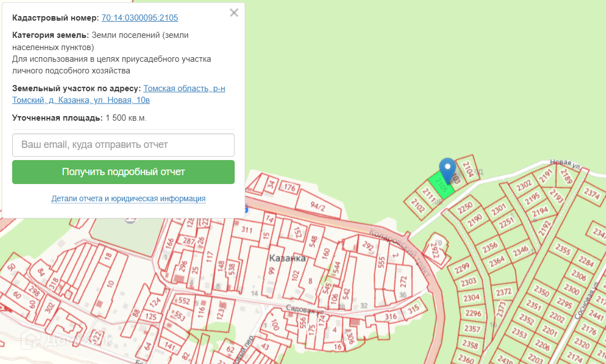Image resolution: width=606 pixels, height=364 pixels.
Task: Open the Томская область address link
Action: pyautogui.click(x=118, y=94)
